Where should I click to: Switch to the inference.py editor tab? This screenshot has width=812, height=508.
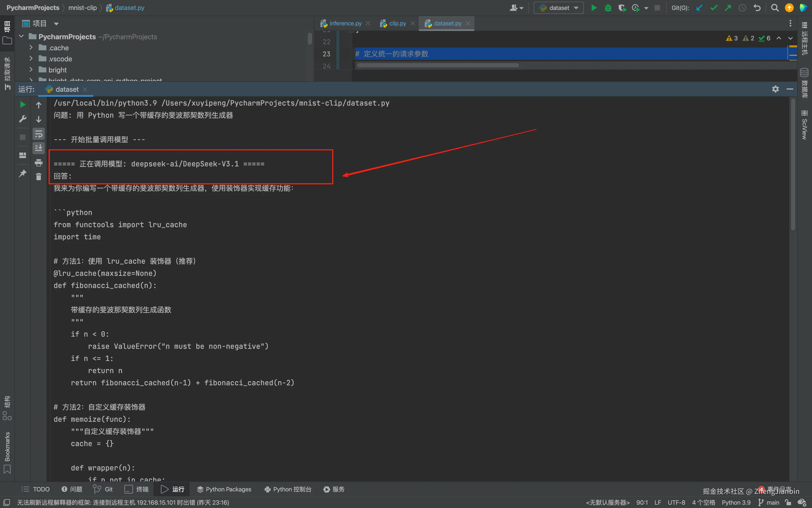[345, 23]
